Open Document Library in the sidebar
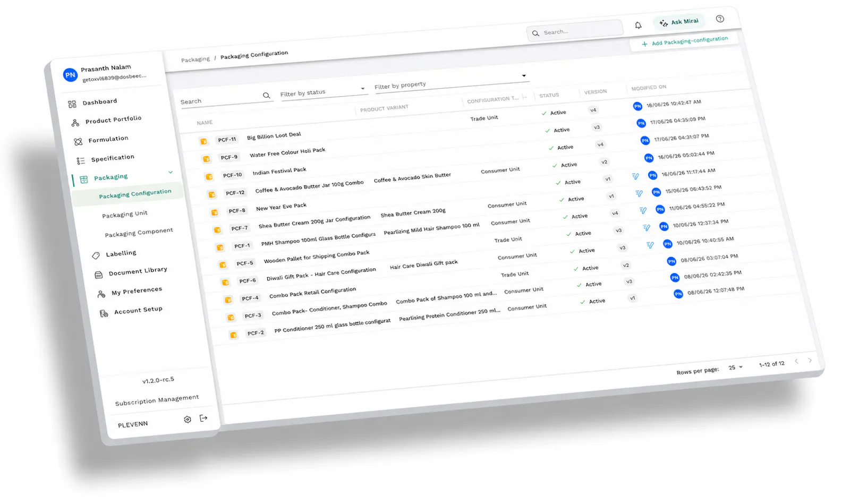 coord(138,271)
